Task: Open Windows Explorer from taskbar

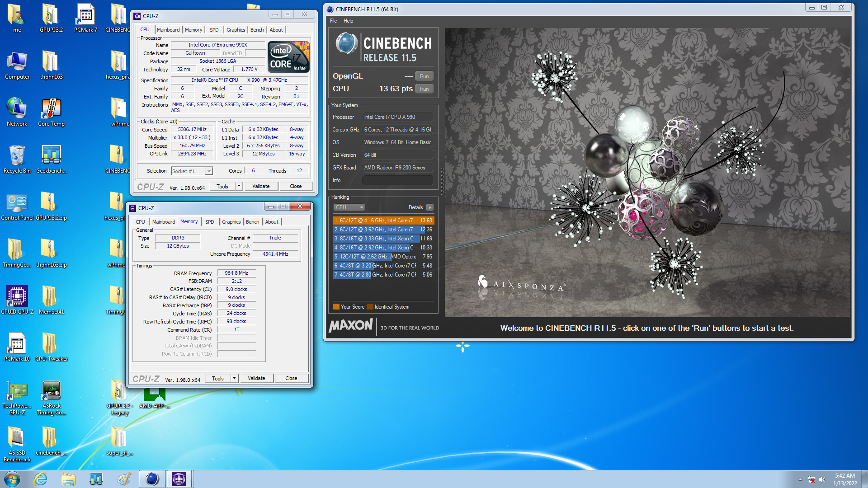Action: click(x=68, y=479)
